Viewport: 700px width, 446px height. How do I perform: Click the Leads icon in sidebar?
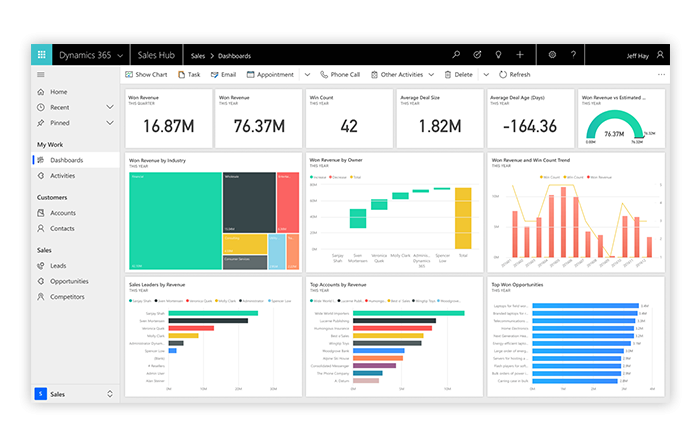(41, 266)
